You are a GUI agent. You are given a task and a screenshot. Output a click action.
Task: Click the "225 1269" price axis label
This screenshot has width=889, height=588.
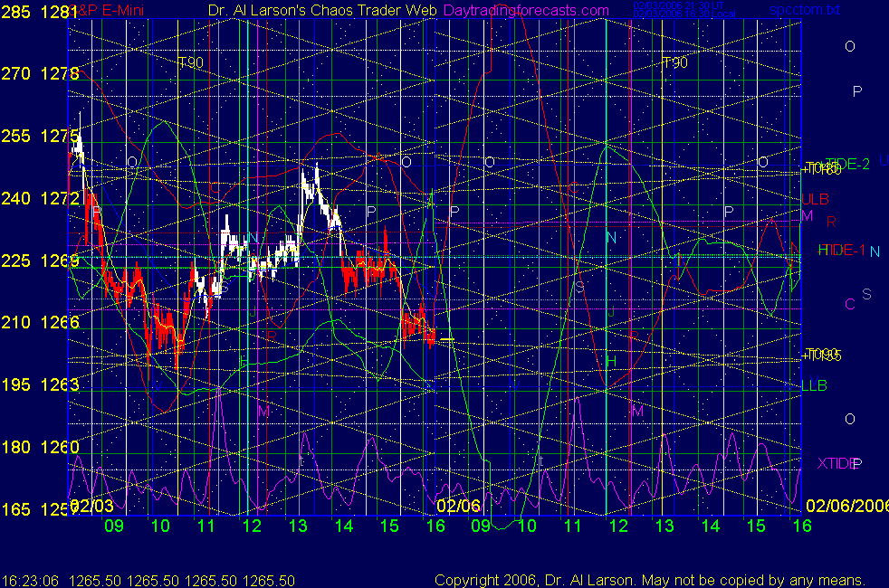point(40,261)
